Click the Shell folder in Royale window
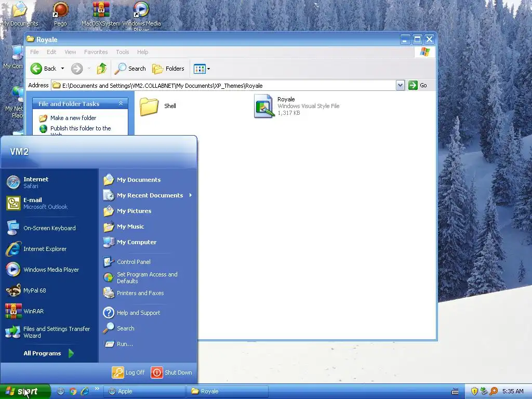The height and width of the screenshot is (399, 532). (158, 106)
